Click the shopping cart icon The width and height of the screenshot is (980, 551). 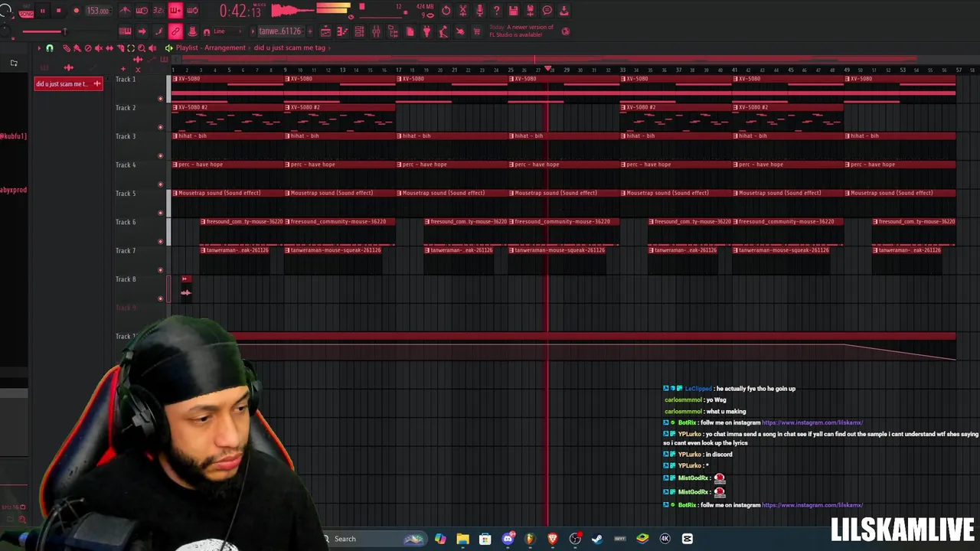(x=477, y=31)
